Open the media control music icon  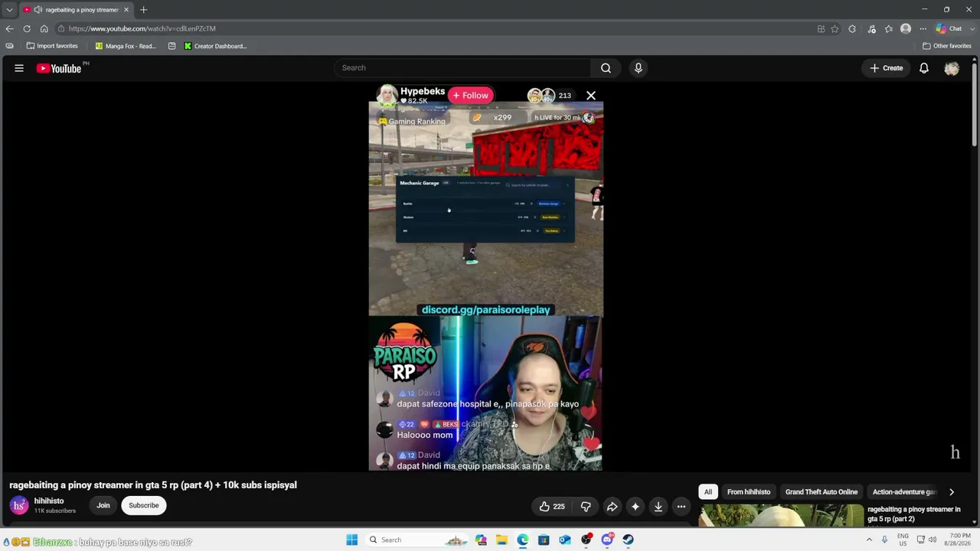(x=871, y=29)
